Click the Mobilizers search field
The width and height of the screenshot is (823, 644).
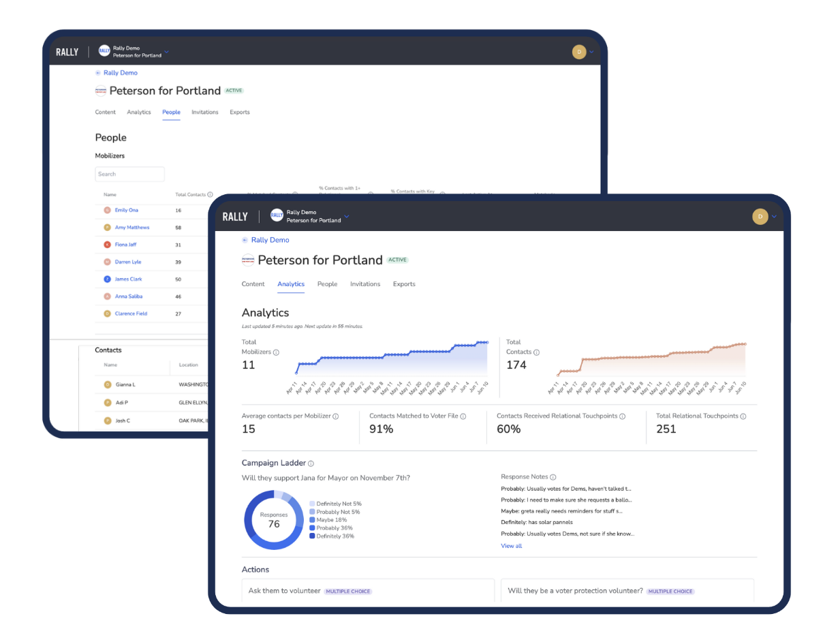point(129,174)
